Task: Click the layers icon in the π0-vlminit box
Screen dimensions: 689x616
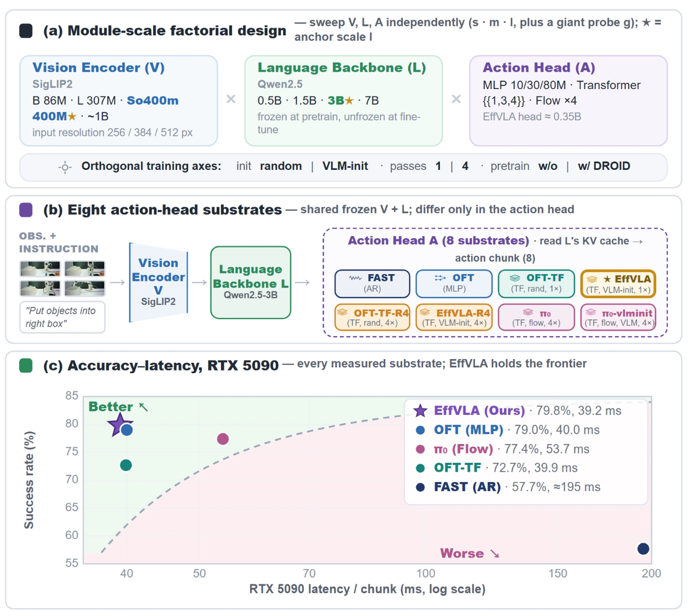Action: (591, 313)
